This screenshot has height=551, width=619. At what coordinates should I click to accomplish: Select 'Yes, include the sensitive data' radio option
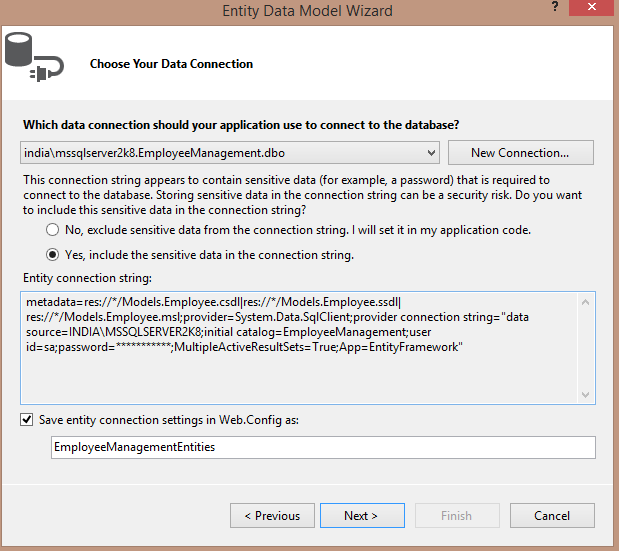coord(52,254)
